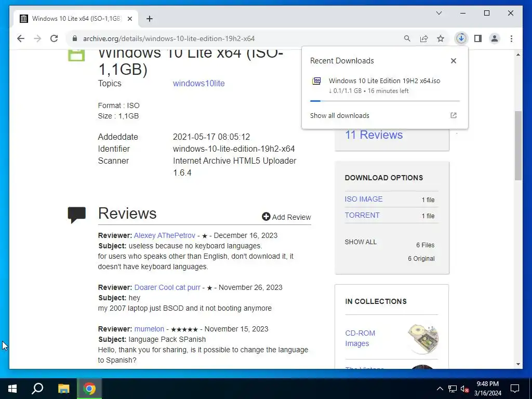Close the Windows 10 Lite x64 tab
The width and height of the screenshot is (532, 399).
[129, 19]
